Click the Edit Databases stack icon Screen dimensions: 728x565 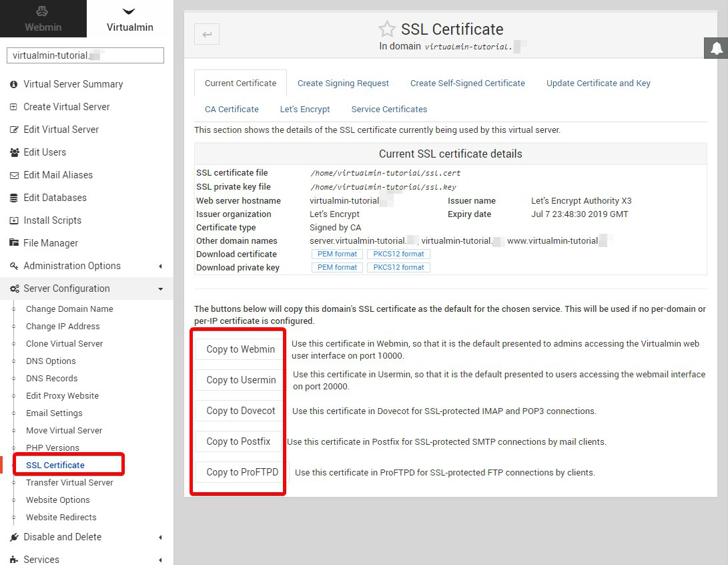(14, 198)
